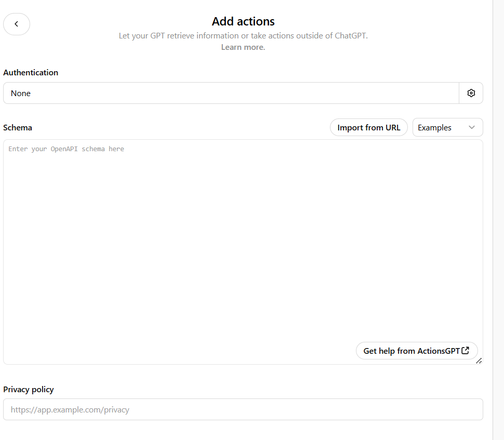Click into the OpenAPI schema text area
The height and width of the screenshot is (440, 504).
pos(243,252)
